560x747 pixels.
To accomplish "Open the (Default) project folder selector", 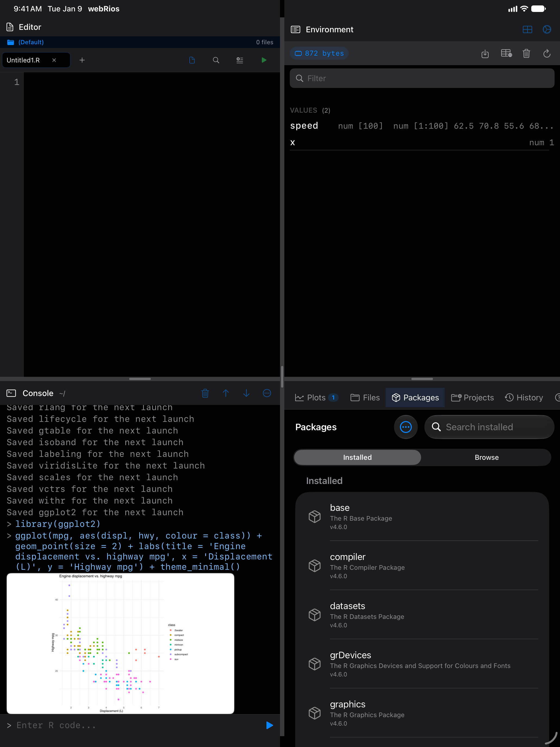I will (x=26, y=42).
